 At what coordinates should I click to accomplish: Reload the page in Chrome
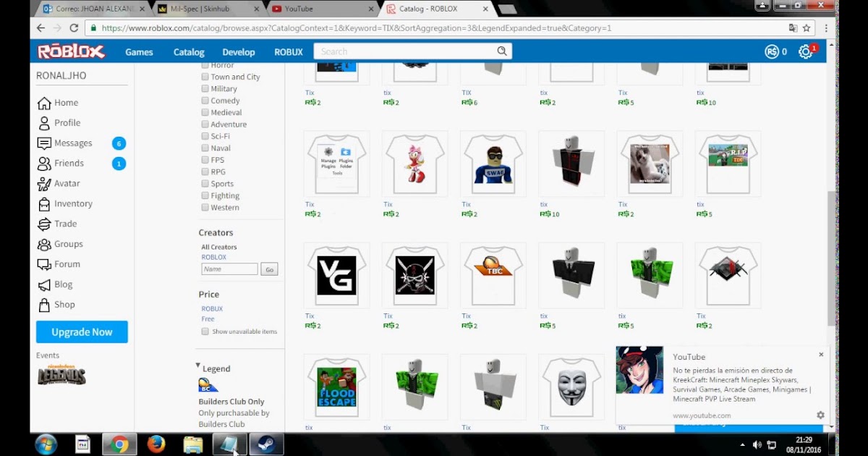(x=74, y=28)
